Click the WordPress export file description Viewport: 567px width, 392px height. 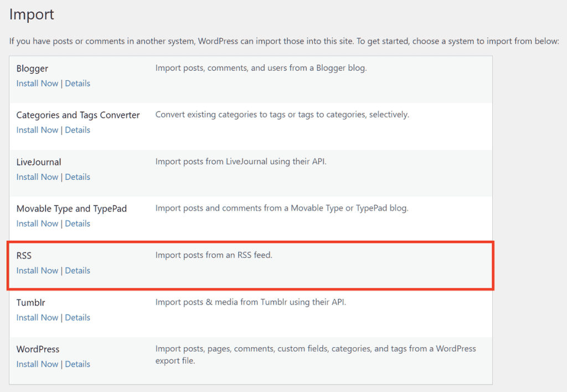(316, 355)
